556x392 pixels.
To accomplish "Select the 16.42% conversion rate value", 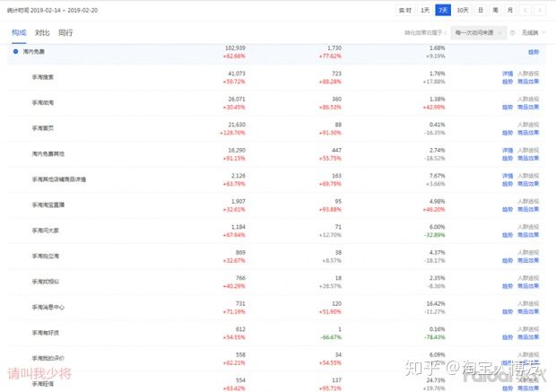I will tap(436, 304).
